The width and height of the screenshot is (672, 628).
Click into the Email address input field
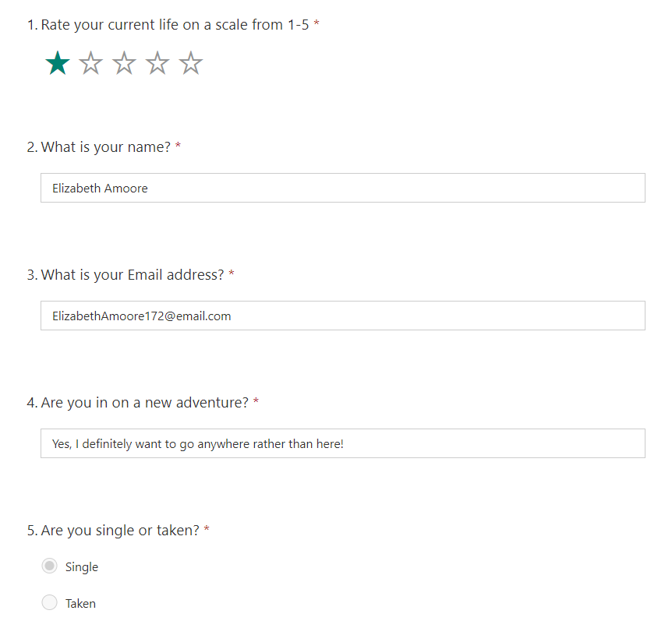coord(342,316)
